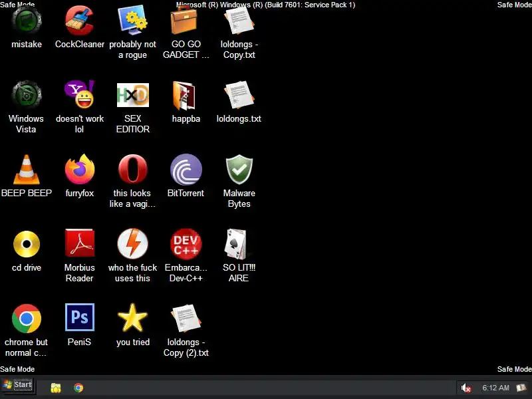Launch the CCleaner brush icon shortcut
Viewport: 532px width, 399px height.
click(79, 21)
